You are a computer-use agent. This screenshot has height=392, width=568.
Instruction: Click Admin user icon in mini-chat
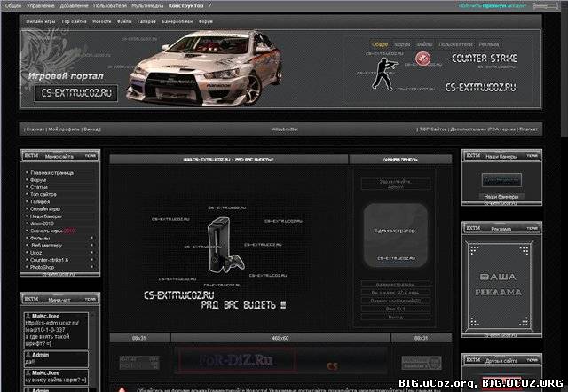28,355
